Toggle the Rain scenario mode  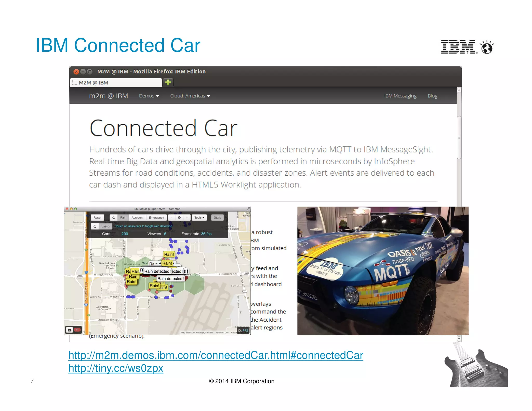click(x=123, y=217)
